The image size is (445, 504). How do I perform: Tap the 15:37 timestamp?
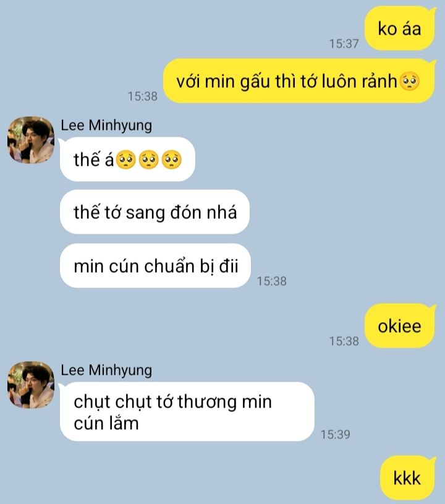point(344,44)
